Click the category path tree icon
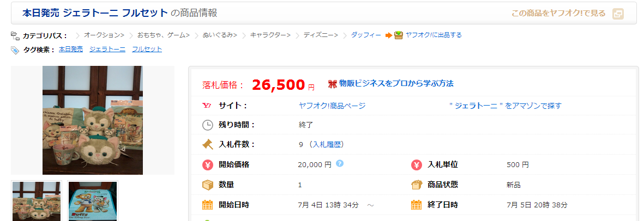Image resolution: width=644 pixels, height=221 pixels. pos(15,35)
